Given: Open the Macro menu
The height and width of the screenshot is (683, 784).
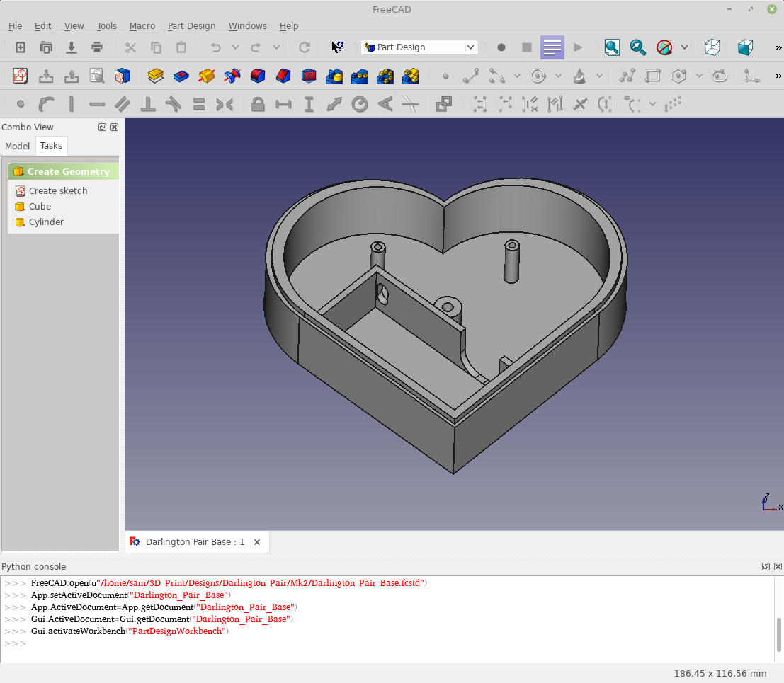Looking at the screenshot, I should [142, 26].
